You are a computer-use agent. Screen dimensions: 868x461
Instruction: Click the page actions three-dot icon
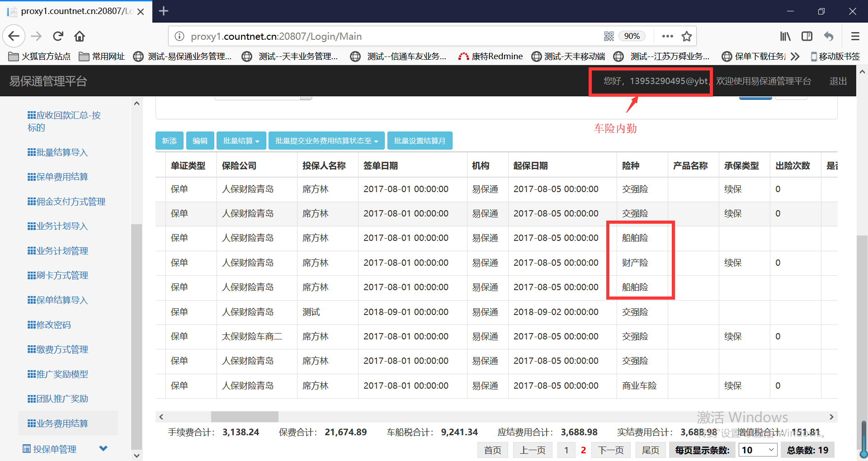[x=667, y=36]
